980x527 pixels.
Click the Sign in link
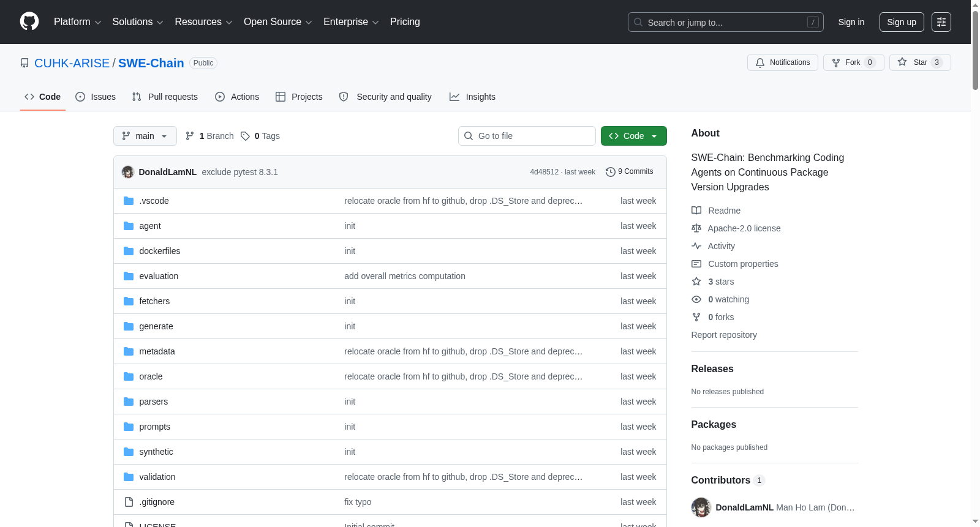(851, 22)
